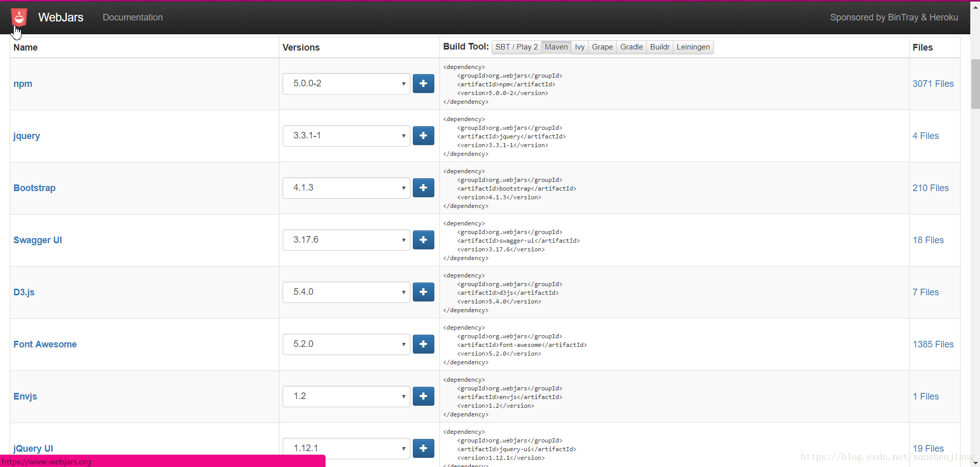The width and height of the screenshot is (980, 467).
Task: Select the Maven build tool
Action: tap(556, 47)
